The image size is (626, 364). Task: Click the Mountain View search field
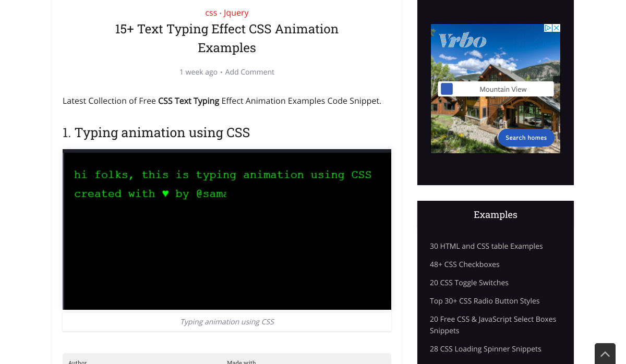point(502,89)
